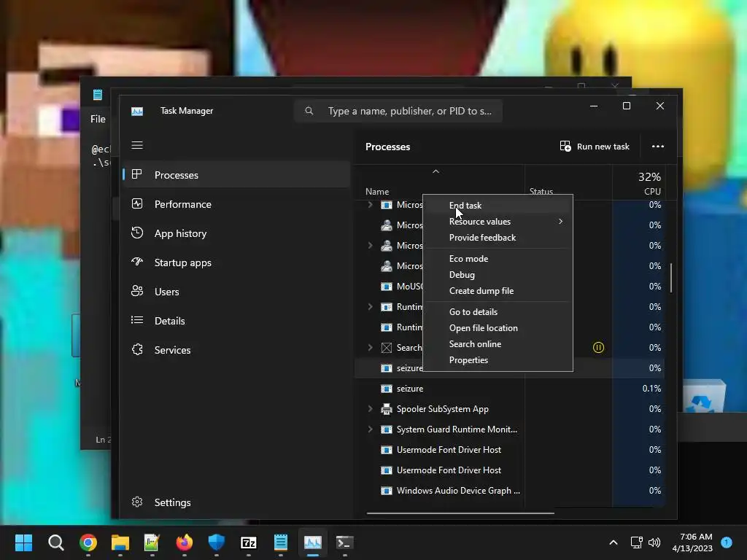Click the horizontal scrollbar under process list
The width and height of the screenshot is (747, 560).
pos(460,513)
